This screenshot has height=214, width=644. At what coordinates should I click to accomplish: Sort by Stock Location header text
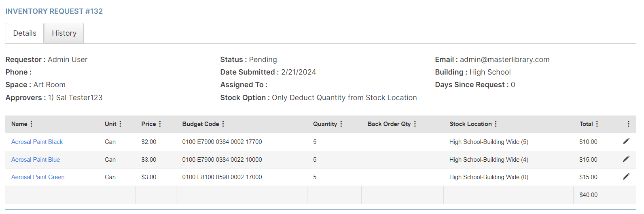[470, 124]
